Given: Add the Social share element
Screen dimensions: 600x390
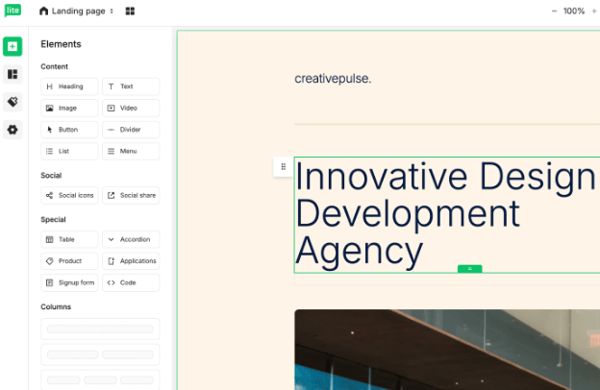Looking at the screenshot, I should pos(131,196).
